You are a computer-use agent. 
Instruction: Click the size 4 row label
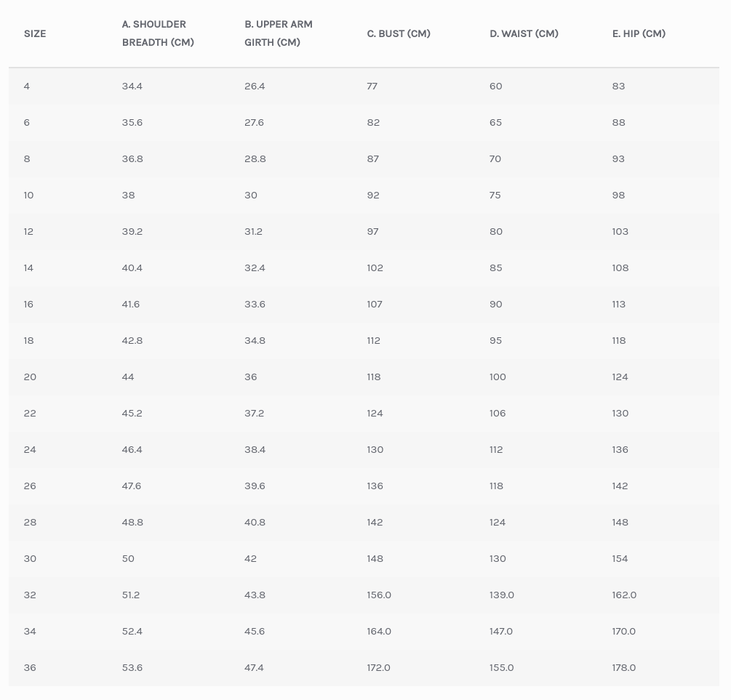(27, 86)
